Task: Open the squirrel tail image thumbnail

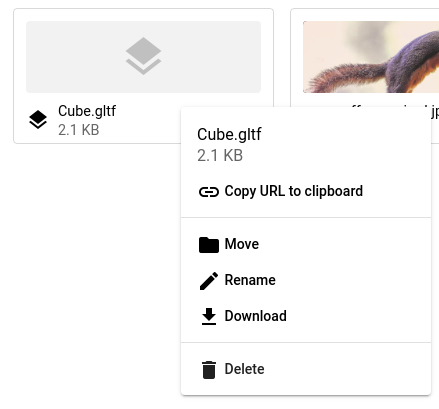Action: tap(371, 57)
